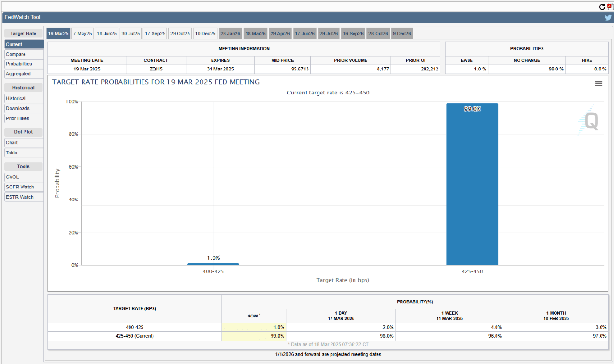Open the chart hamburger menu
Screen dimensions: 614x364
tap(599, 83)
